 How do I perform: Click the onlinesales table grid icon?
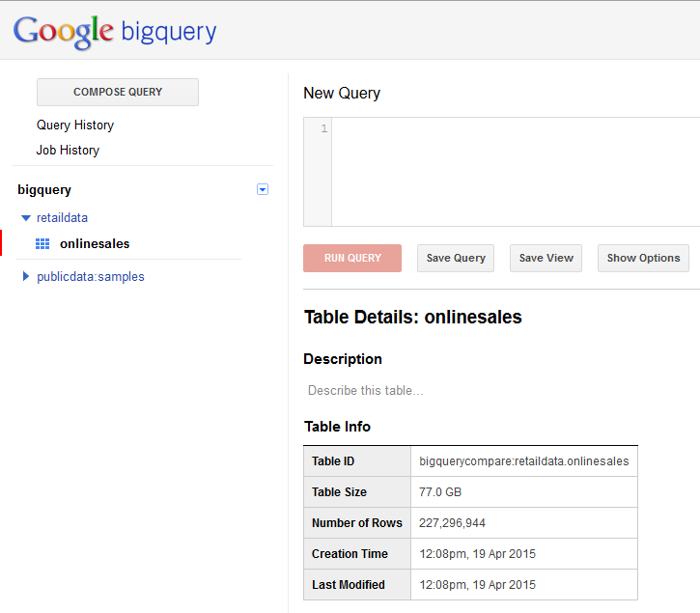pyautogui.click(x=42, y=244)
